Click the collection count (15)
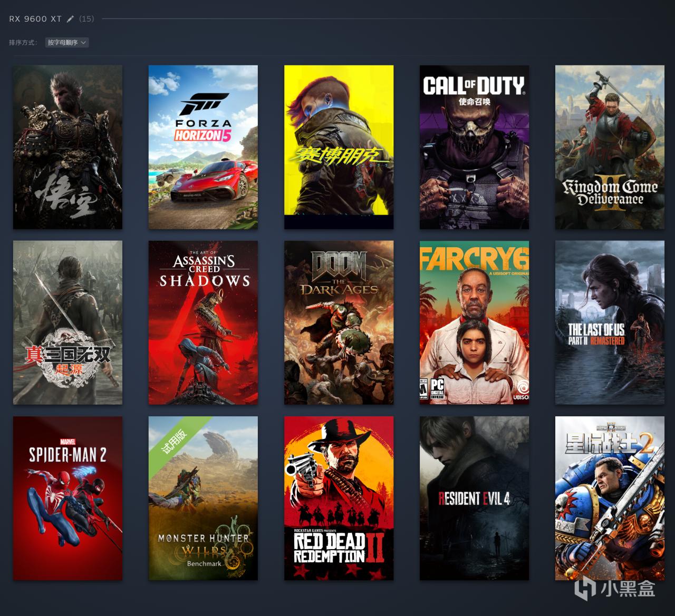The width and height of the screenshot is (675, 616). click(86, 19)
